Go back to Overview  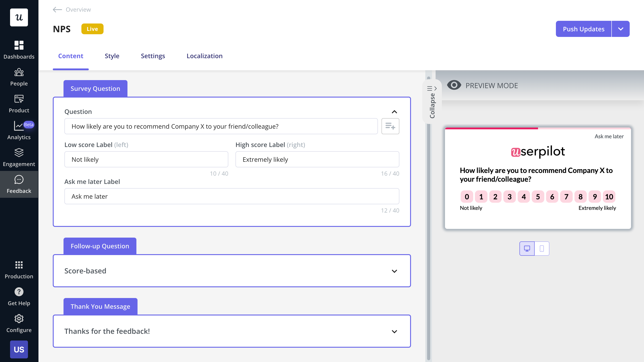coord(71,9)
